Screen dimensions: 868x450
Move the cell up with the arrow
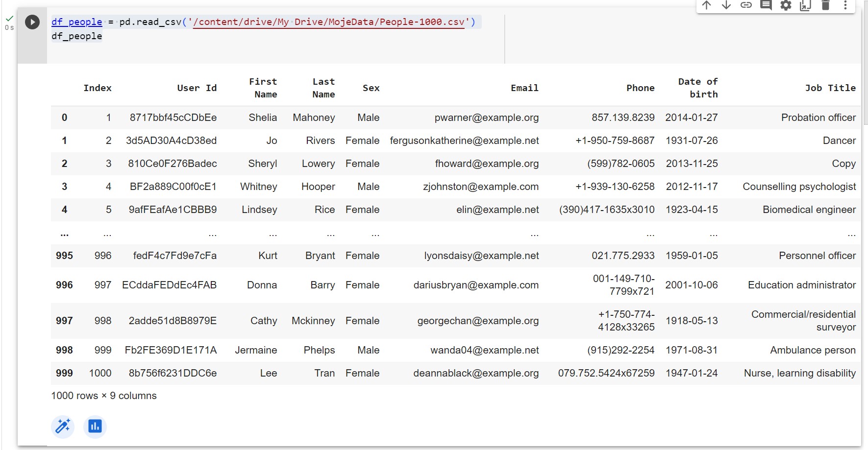(x=706, y=5)
